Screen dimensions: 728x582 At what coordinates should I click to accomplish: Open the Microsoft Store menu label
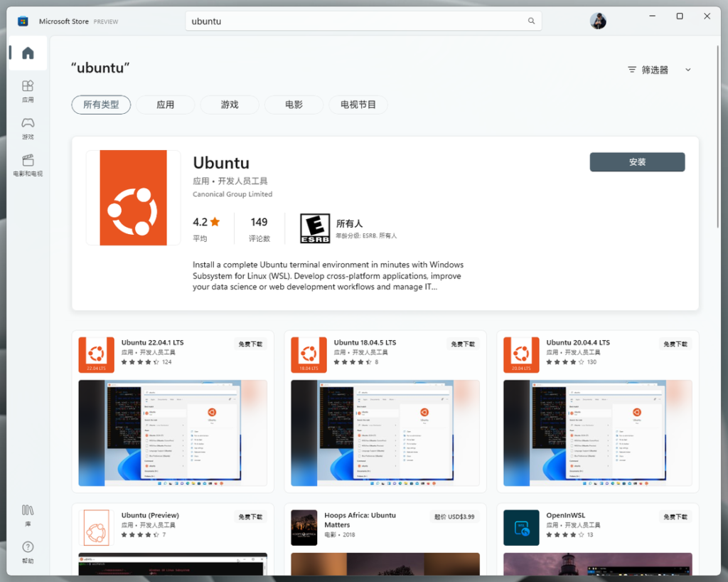click(63, 21)
